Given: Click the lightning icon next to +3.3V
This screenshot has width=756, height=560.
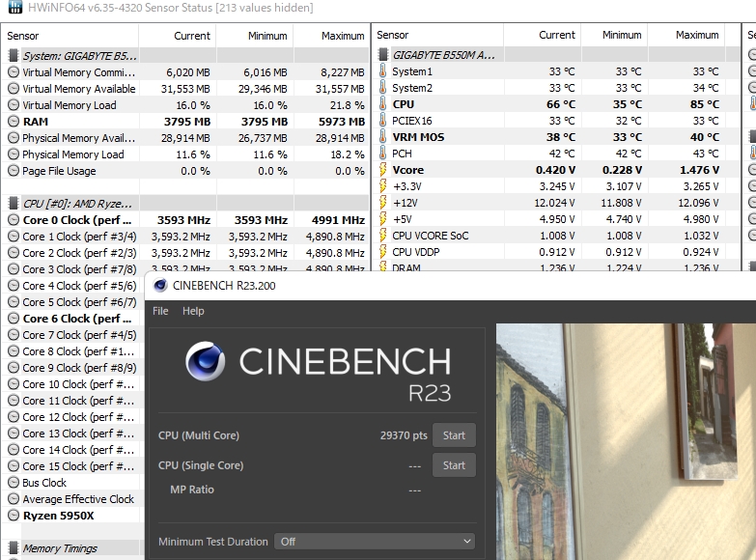Looking at the screenshot, I should [x=383, y=186].
